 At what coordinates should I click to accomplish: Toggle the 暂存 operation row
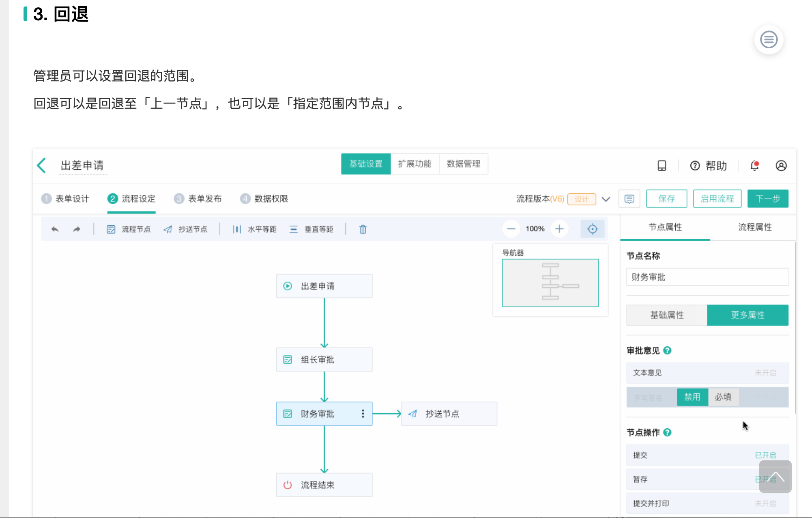(707, 479)
